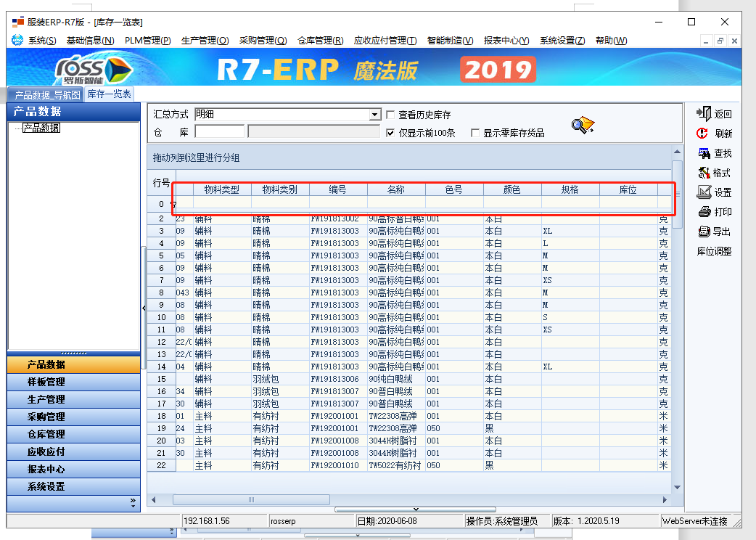Open 生产管理(O) menu

click(205, 41)
